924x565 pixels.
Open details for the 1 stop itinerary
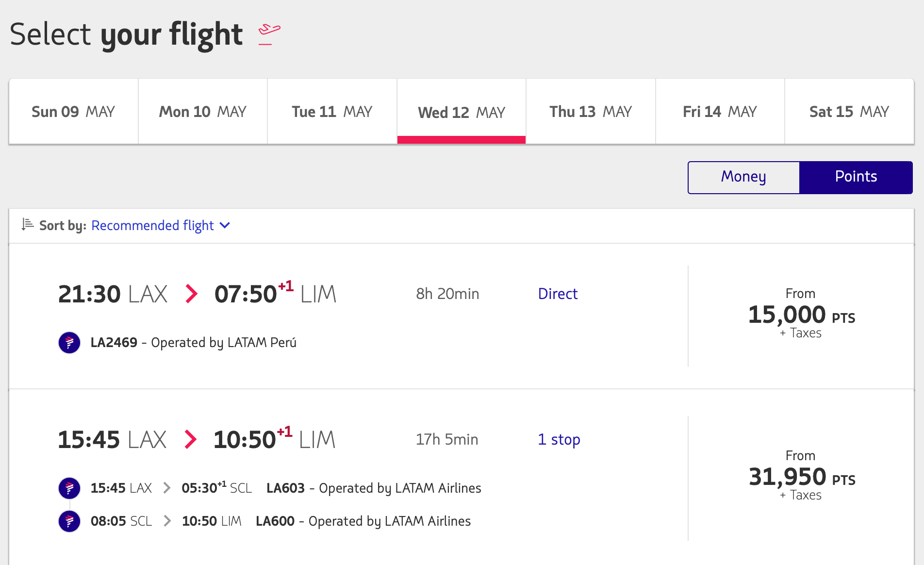[559, 439]
